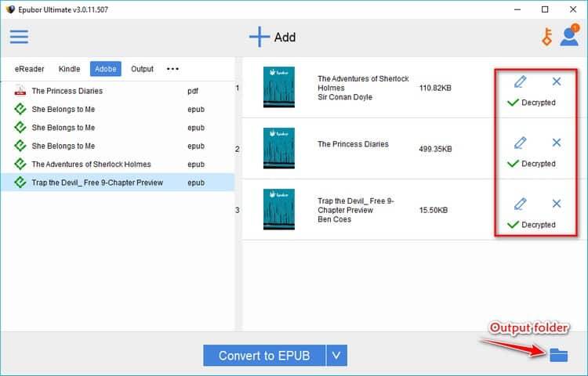Click the Convert to EPUB button
The width and height of the screenshot is (588, 376).
tap(264, 356)
